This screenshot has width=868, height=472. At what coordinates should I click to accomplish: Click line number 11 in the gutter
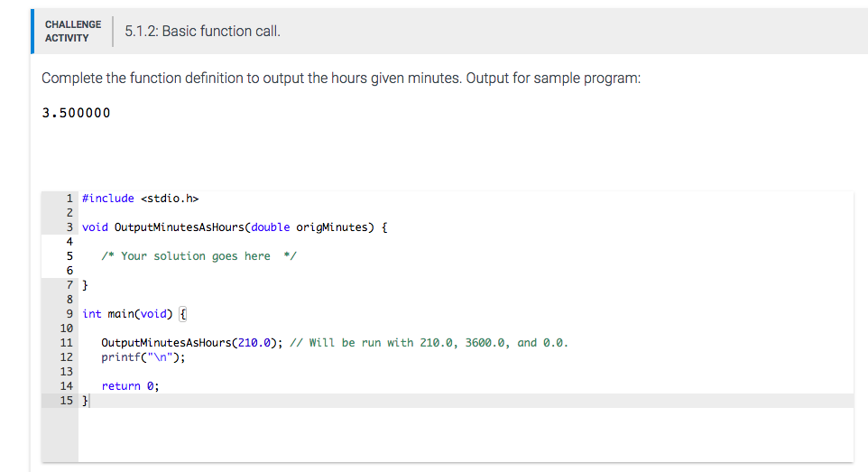67,342
